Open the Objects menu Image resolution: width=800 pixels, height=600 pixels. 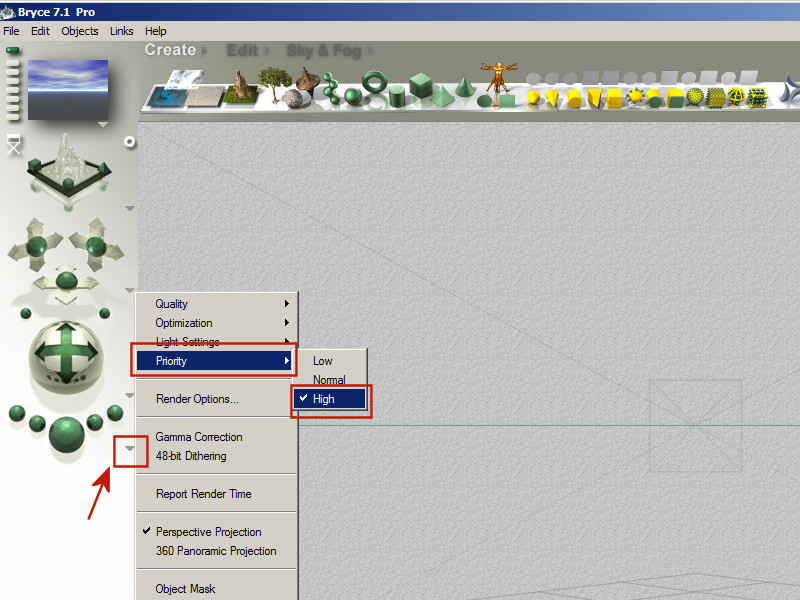click(80, 31)
